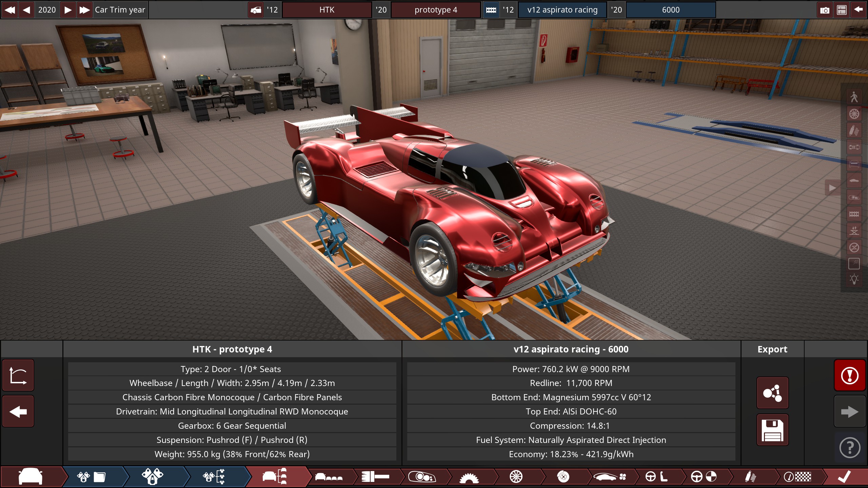This screenshot has height=488, width=868.
Task: Click the 2020 year value
Action: pos(47,10)
